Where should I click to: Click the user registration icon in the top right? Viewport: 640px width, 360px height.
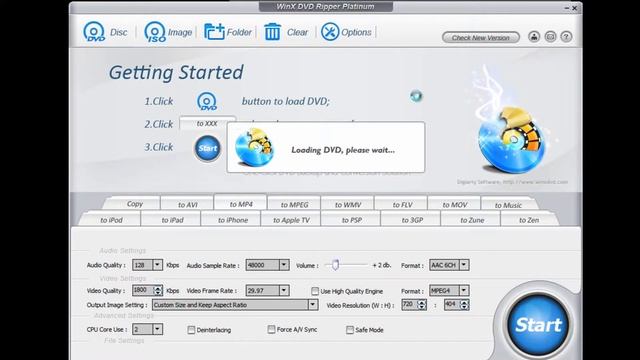pos(534,37)
